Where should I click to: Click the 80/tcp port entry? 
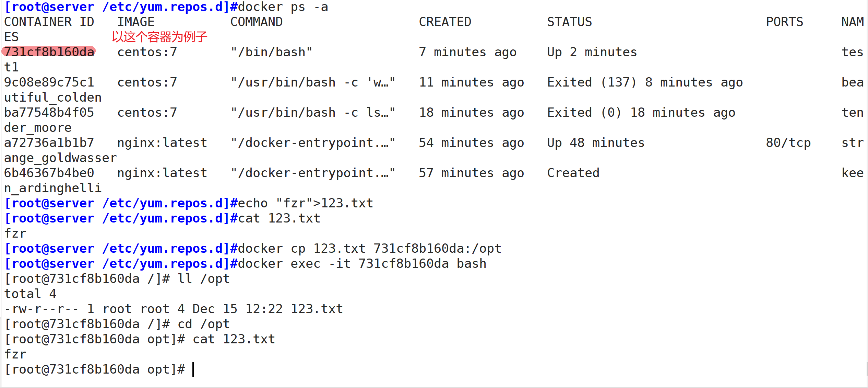point(788,143)
